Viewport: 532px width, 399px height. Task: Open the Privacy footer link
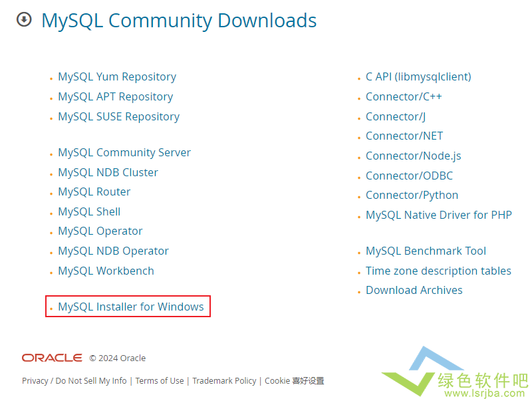(x=35, y=381)
